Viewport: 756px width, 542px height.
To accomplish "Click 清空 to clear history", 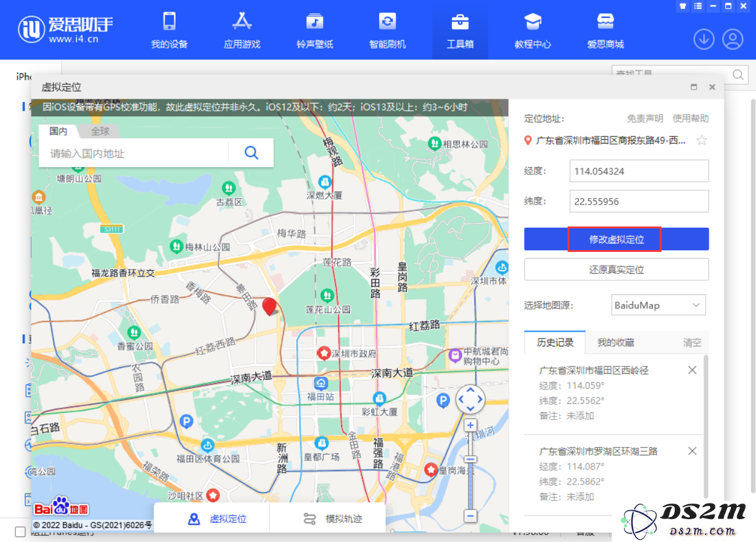I will 692,343.
